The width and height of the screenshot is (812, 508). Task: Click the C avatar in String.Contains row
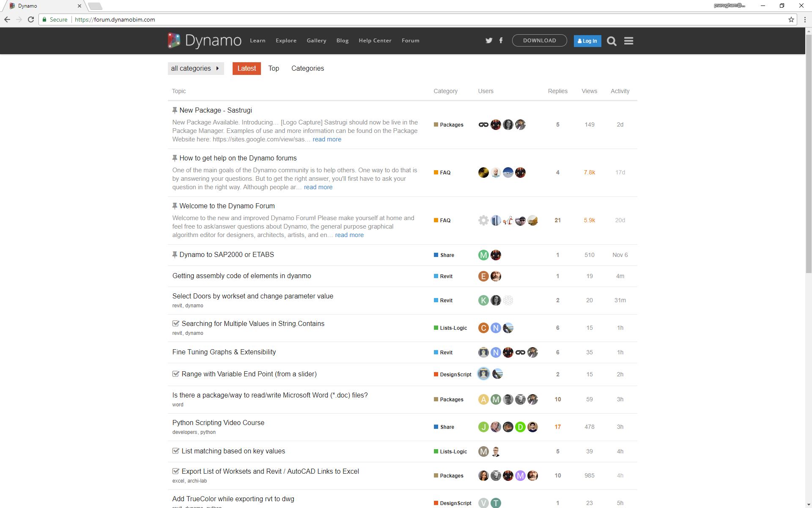483,328
